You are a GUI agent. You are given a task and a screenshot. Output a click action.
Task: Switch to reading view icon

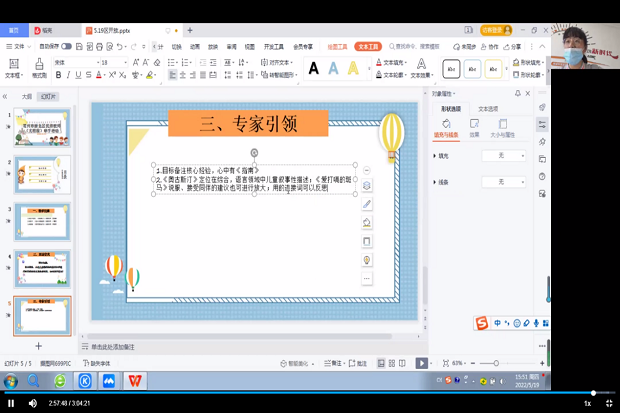[402, 363]
